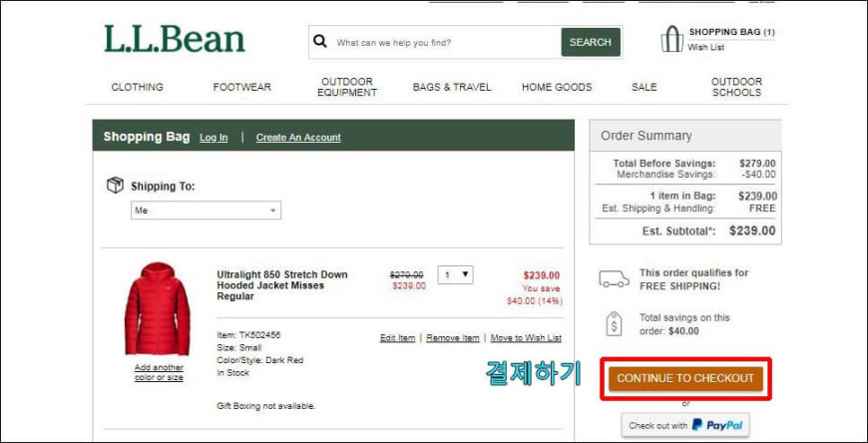The image size is (868, 443).
Task: Click the Ultralight 850 Stretch Down jacket title
Action: [x=282, y=285]
